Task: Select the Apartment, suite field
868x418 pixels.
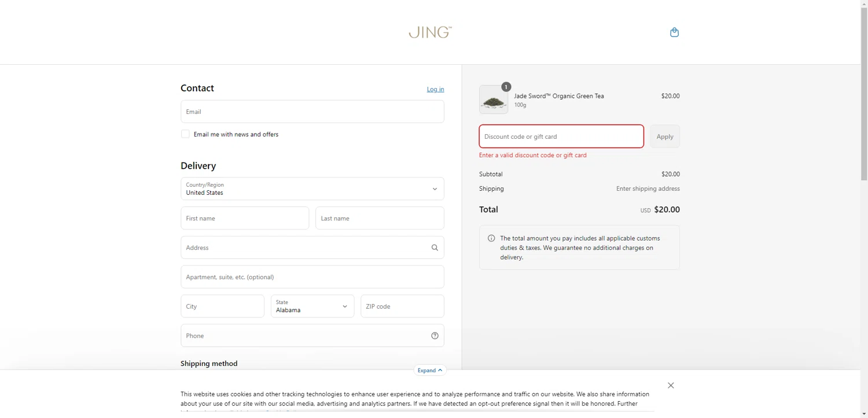Action: [x=312, y=277]
